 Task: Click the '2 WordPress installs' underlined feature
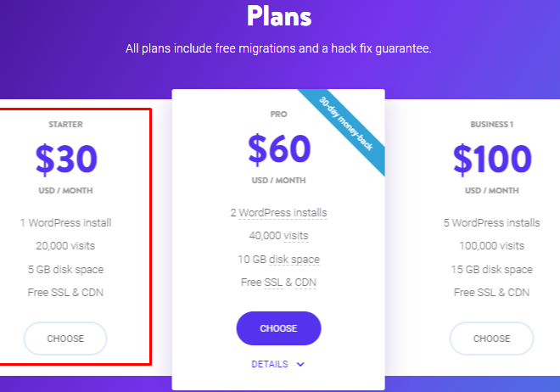[278, 213]
